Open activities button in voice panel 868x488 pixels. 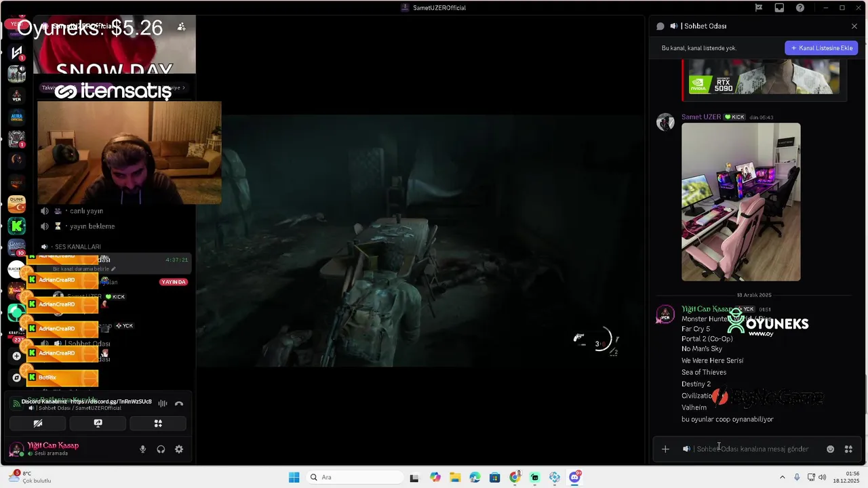click(x=158, y=423)
